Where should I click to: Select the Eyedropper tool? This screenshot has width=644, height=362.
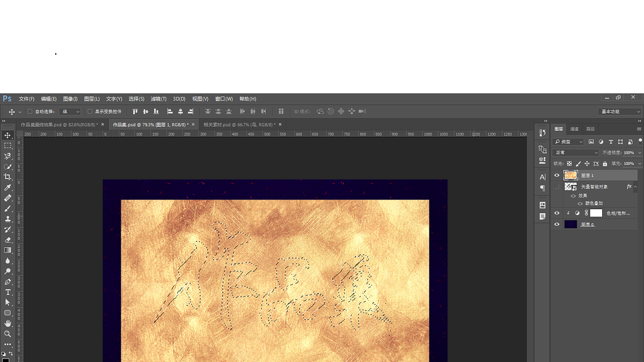8,188
